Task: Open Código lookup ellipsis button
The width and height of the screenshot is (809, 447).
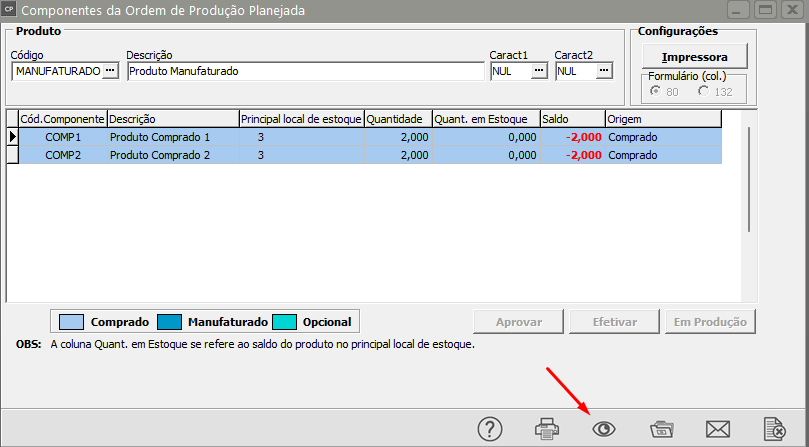Action: tap(110, 71)
